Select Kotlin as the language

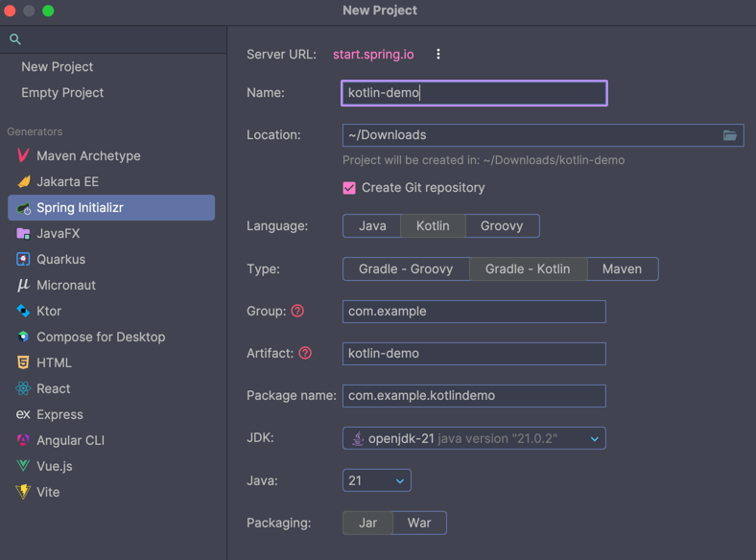433,225
